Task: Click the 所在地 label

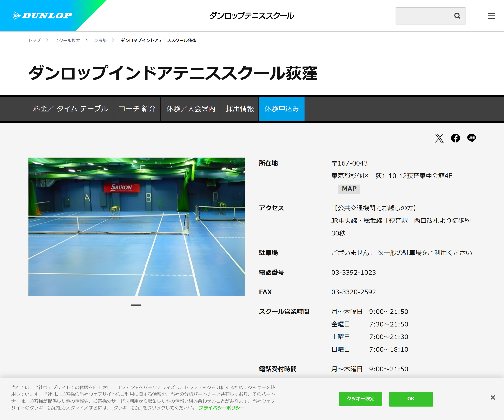Action: 268,163
